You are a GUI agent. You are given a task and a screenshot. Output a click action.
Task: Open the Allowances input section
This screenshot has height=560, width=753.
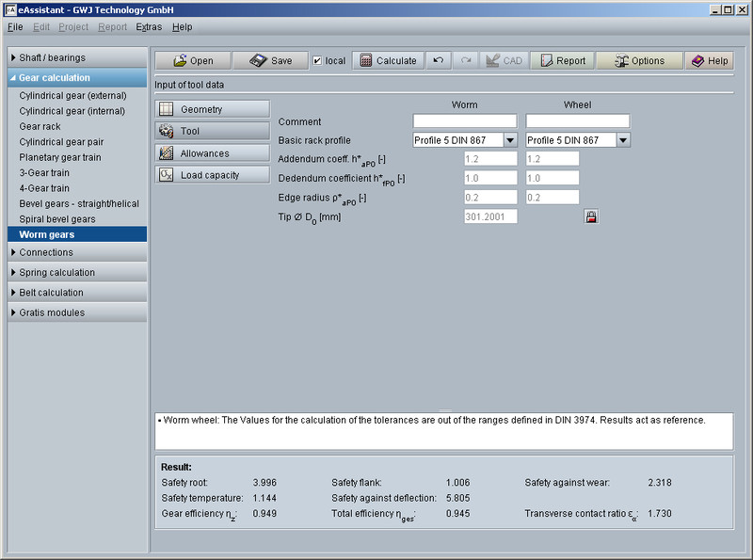213,153
